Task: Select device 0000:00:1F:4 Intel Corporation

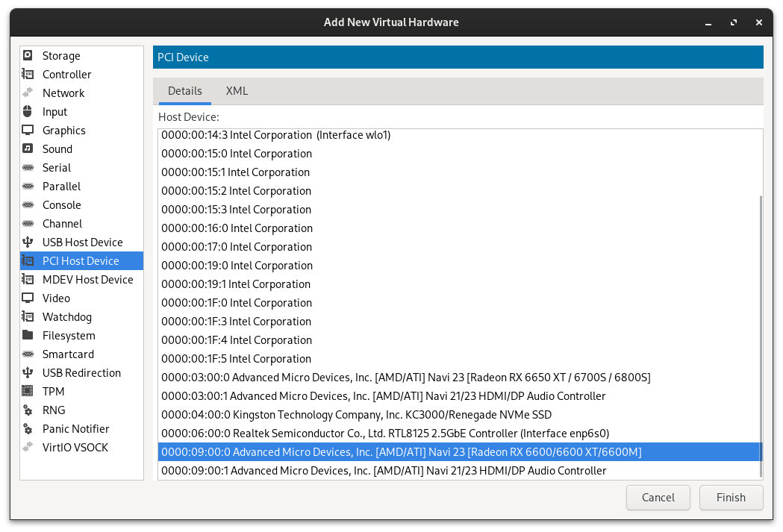Action: 459,339
